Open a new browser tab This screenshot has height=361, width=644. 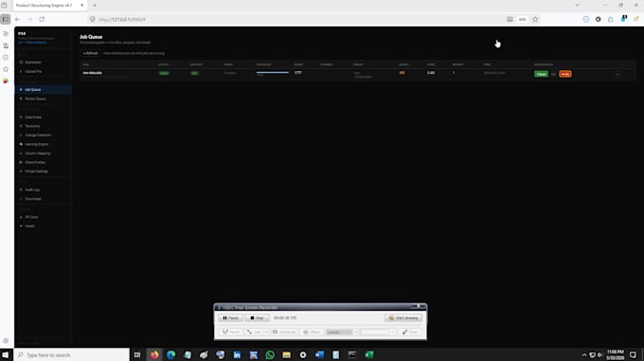(x=95, y=6)
